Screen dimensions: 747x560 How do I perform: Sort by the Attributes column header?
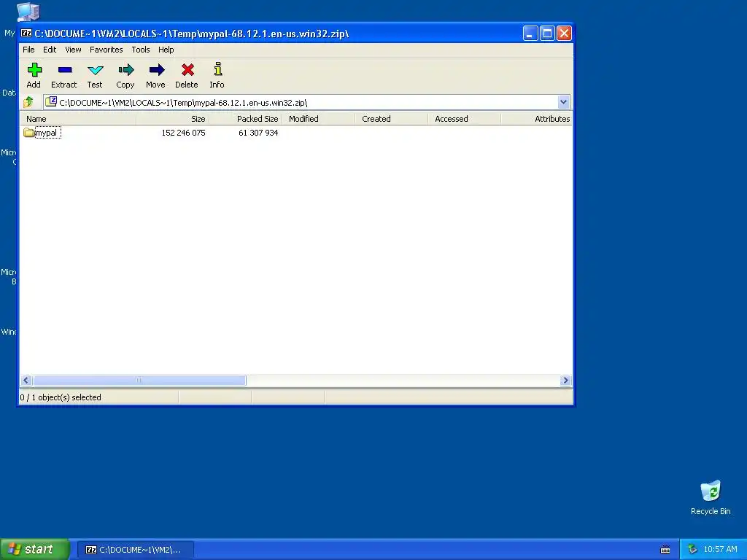tap(536, 119)
